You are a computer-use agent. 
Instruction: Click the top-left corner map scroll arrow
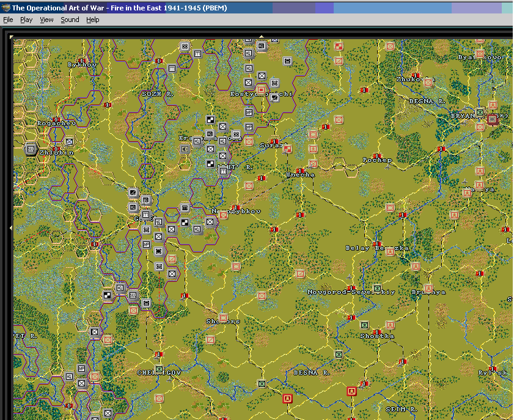(12, 37)
